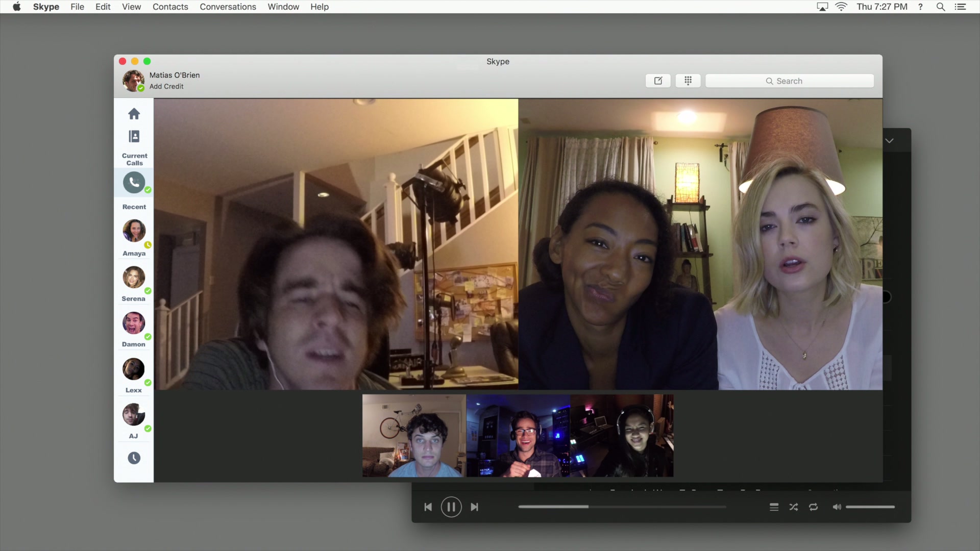Open the Skype home icon
The width and height of the screenshot is (980, 551).
point(134,114)
